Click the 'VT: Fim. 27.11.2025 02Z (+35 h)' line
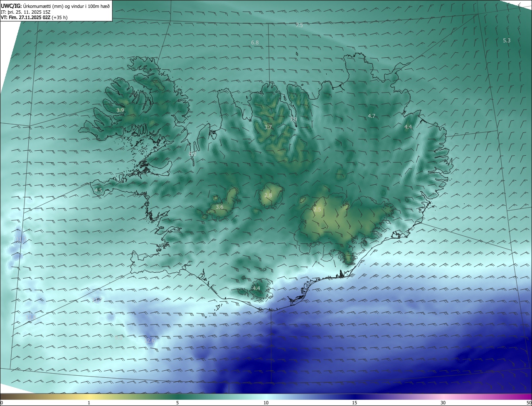Image resolution: width=532 pixels, height=406 pixels. coord(34,17)
